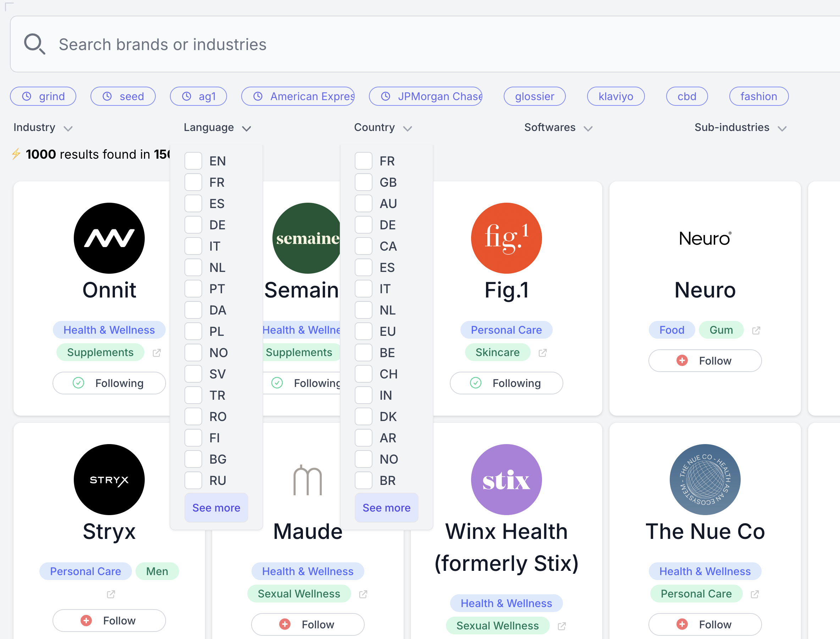Follow the Neuro brand
This screenshot has width=840, height=639.
[705, 361]
